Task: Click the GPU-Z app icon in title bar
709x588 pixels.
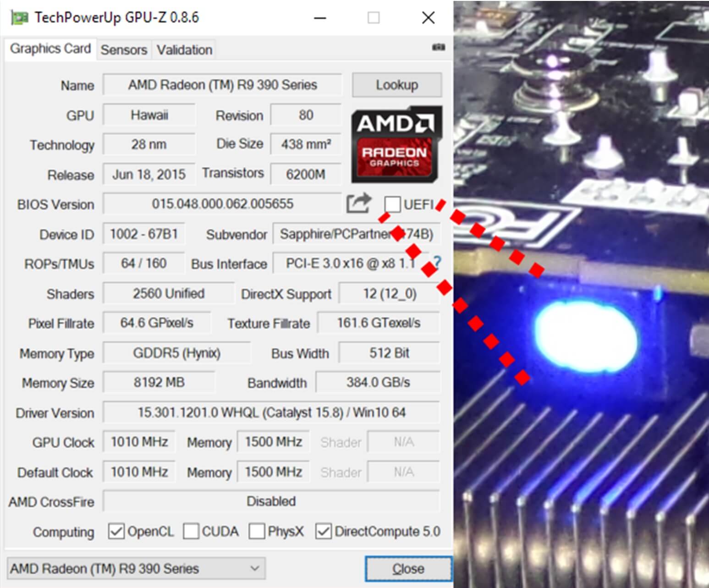Action: (19, 18)
